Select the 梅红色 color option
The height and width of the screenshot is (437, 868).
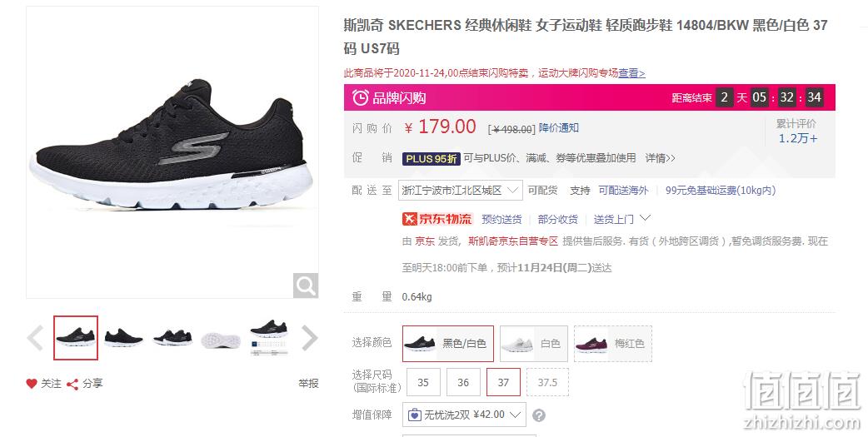[613, 344]
